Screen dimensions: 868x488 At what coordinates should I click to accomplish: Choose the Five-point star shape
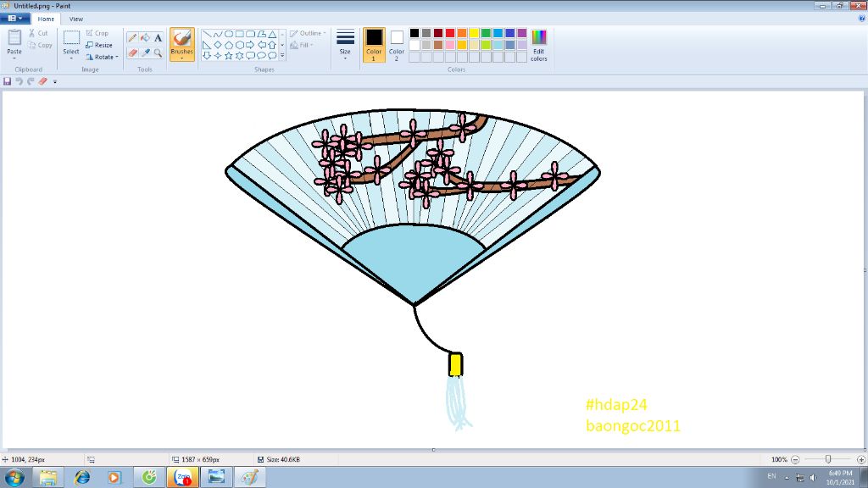pos(229,55)
